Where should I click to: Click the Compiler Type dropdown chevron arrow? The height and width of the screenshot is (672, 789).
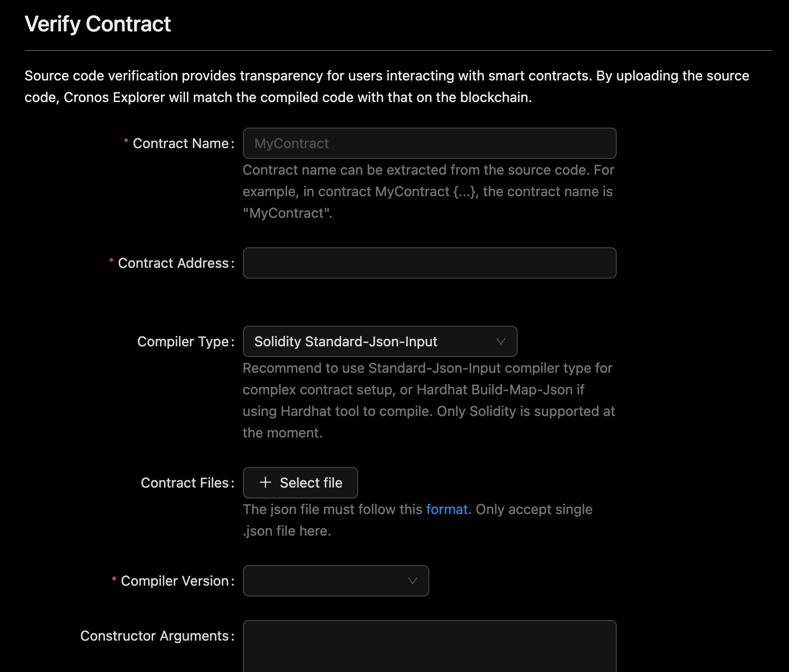coord(500,341)
